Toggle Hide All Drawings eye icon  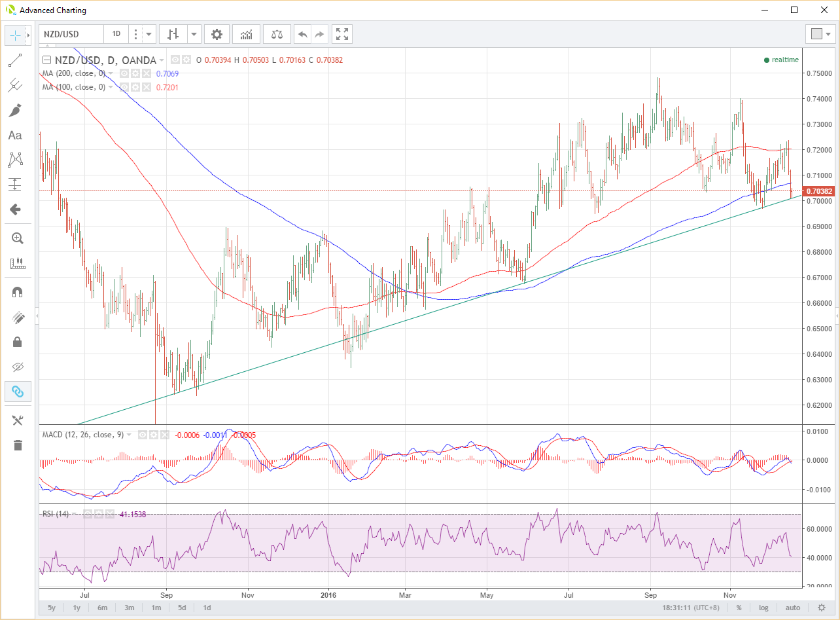18,367
